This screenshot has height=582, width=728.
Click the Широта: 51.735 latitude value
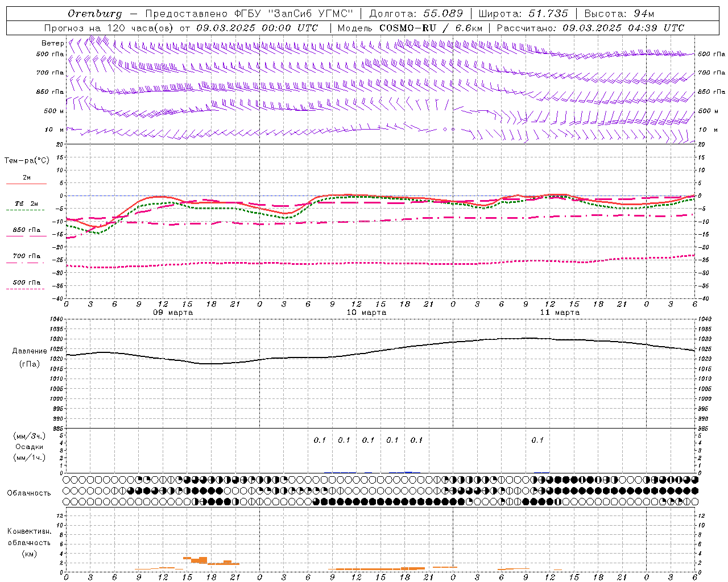523,14
